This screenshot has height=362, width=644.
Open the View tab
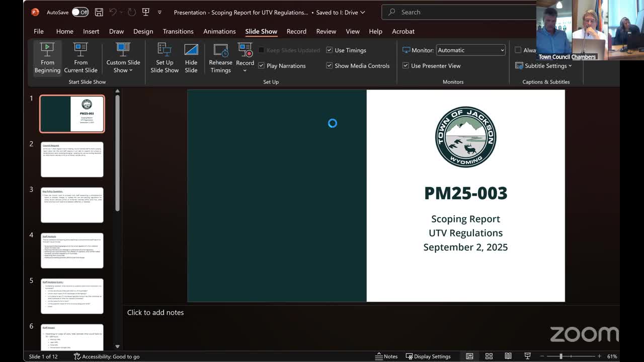353,31
